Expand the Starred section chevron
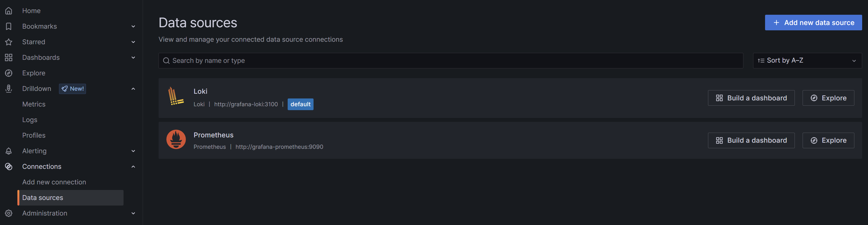 point(133,42)
